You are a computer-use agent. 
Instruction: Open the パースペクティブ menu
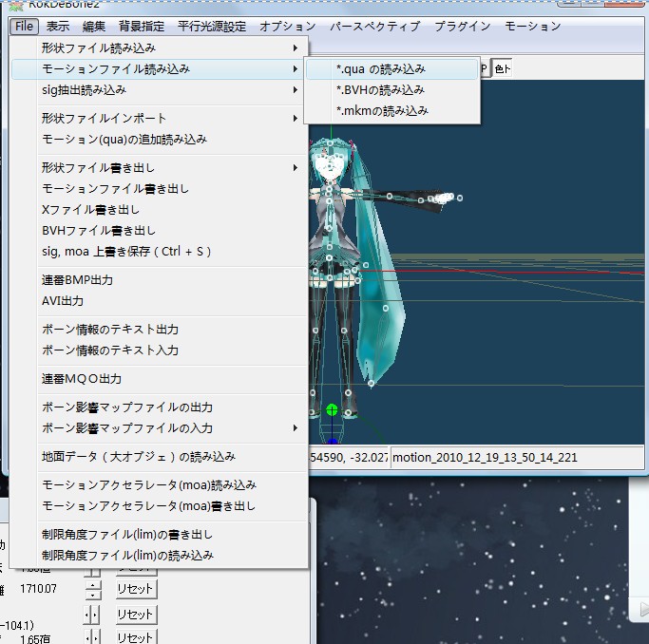coord(375,27)
